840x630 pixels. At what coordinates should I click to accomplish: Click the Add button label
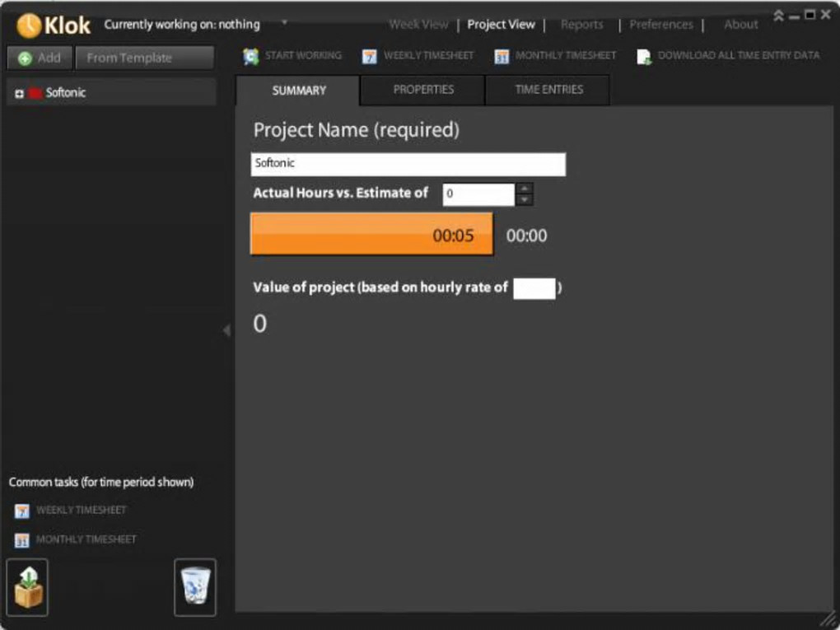pos(49,58)
